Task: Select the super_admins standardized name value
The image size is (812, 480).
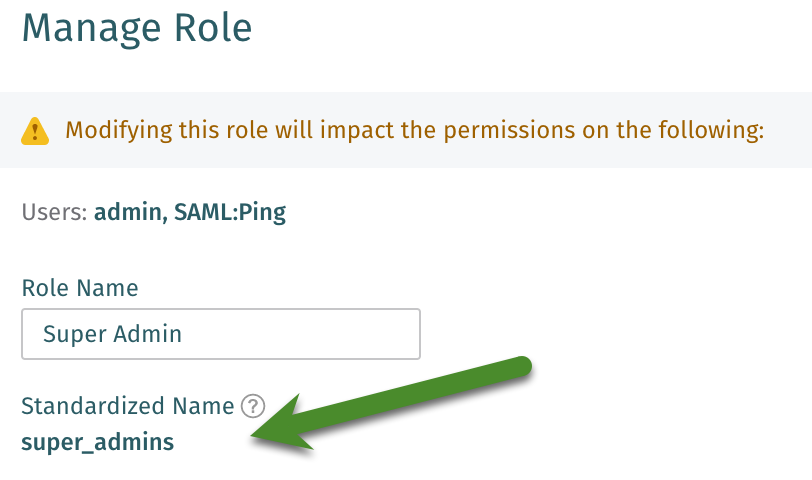Action: pyautogui.click(x=97, y=441)
